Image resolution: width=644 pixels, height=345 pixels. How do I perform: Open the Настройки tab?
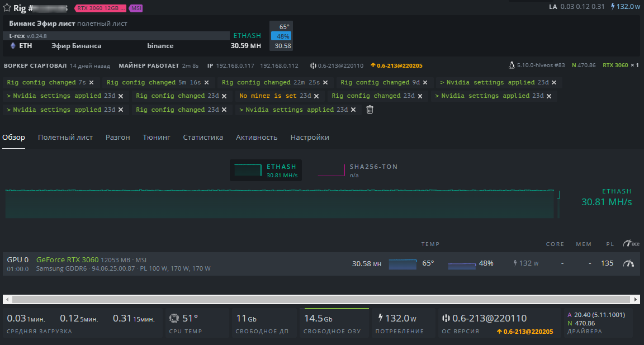(310, 138)
